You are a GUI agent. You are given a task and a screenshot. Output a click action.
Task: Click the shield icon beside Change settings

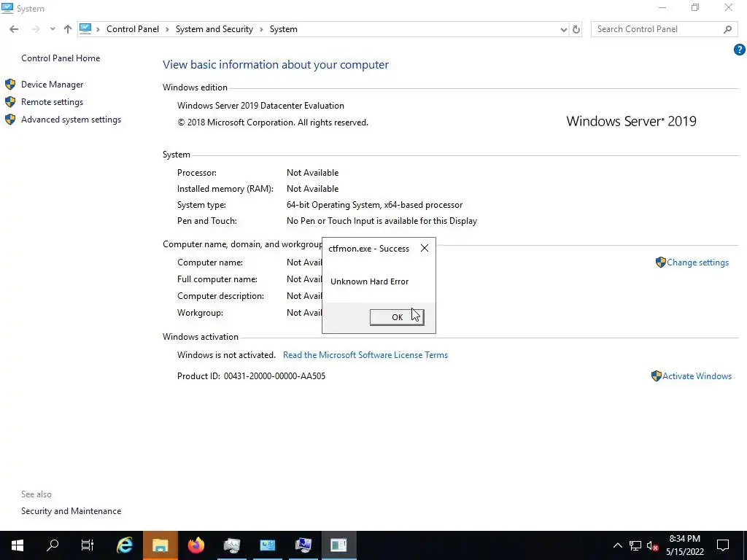pos(661,262)
